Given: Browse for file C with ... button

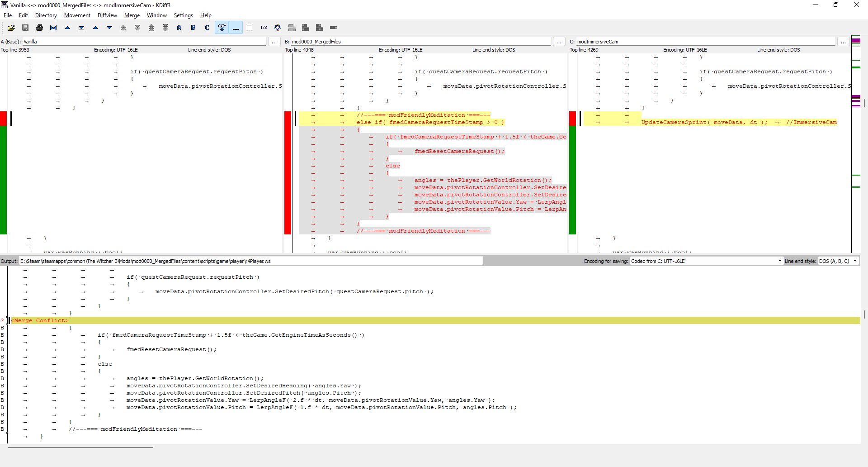Looking at the screenshot, I should [843, 42].
